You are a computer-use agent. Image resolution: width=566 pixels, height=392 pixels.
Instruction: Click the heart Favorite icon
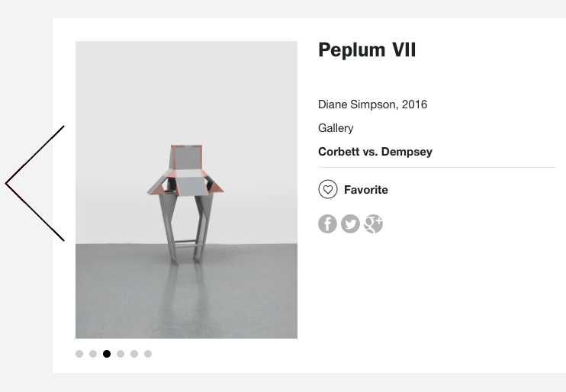[x=327, y=190]
